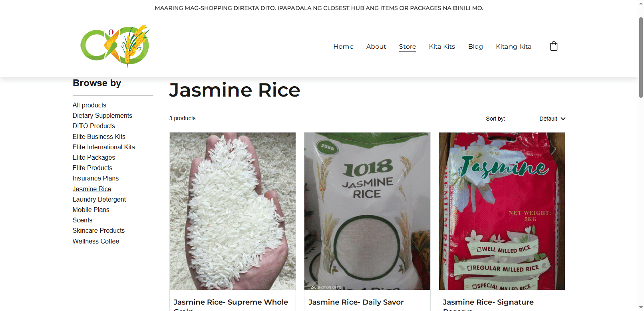The image size is (644, 311).
Task: Open the Sort by Default dropdown
Action: coord(552,119)
